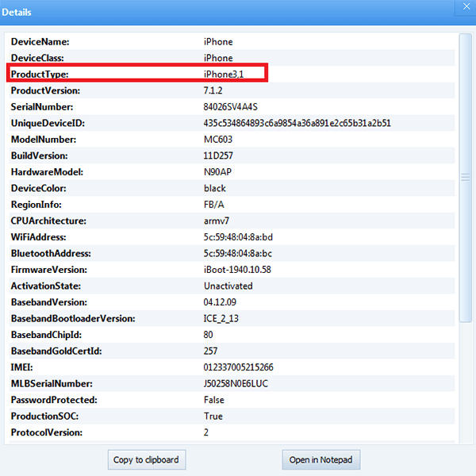
Task: Select the BasebandVersion value 04.12.09
Action: click(220, 302)
